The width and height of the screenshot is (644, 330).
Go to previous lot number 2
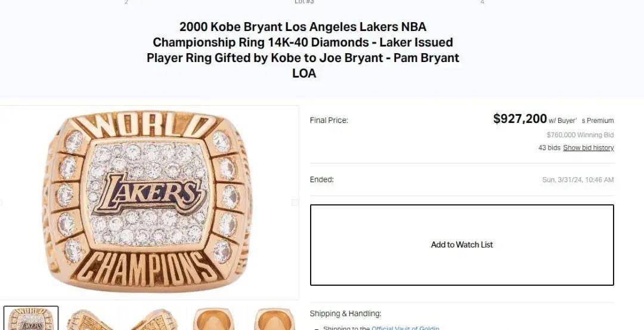coord(126,2)
